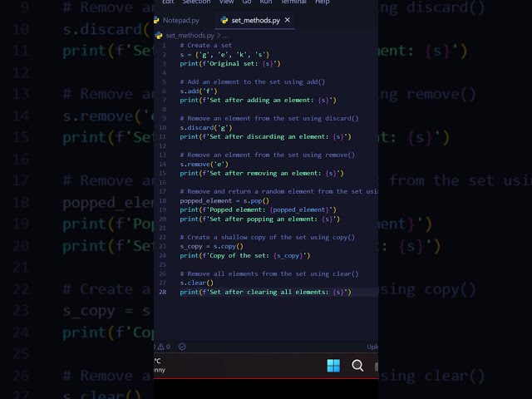Select the set_methods.py tab
This screenshot has height=399, width=532.
click(x=255, y=20)
